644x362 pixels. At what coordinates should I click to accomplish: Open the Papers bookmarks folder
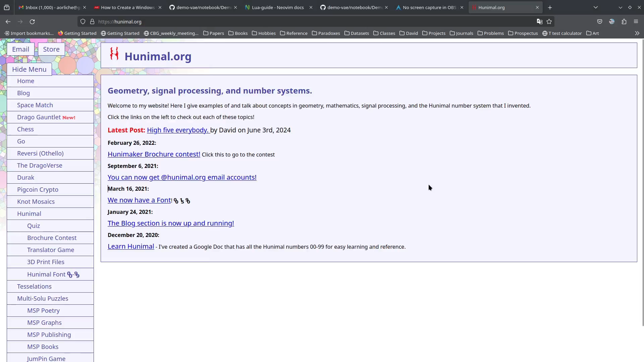coord(214,33)
